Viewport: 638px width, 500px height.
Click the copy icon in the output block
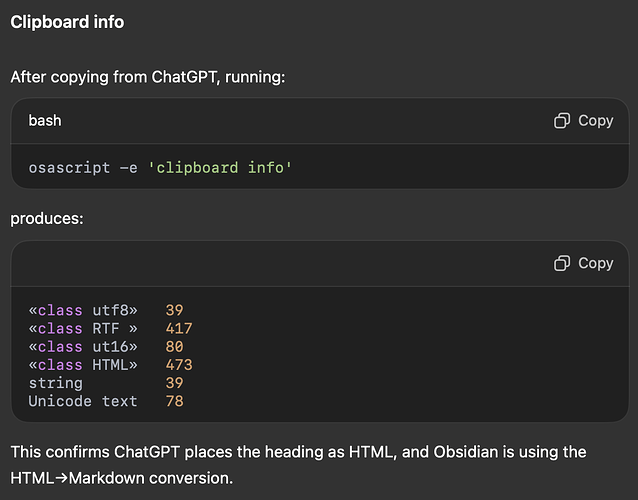[562, 264]
